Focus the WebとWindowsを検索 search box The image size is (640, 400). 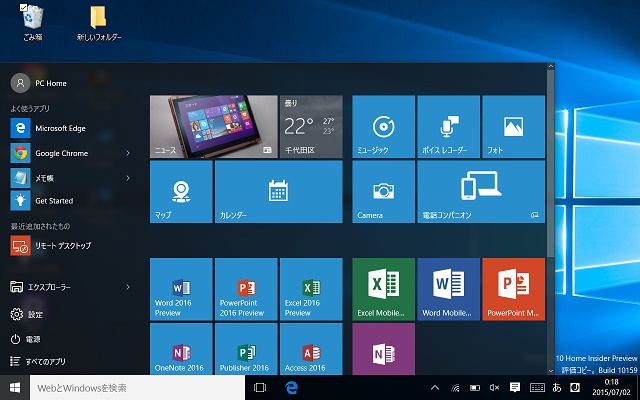(x=137, y=387)
